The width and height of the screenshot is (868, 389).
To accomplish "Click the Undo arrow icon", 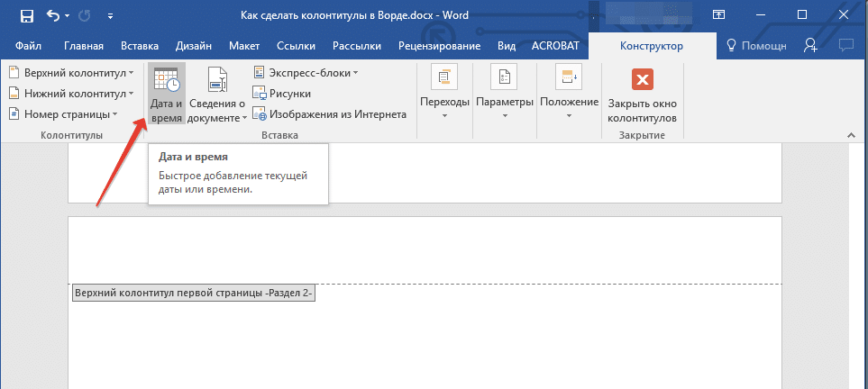I will tap(53, 15).
